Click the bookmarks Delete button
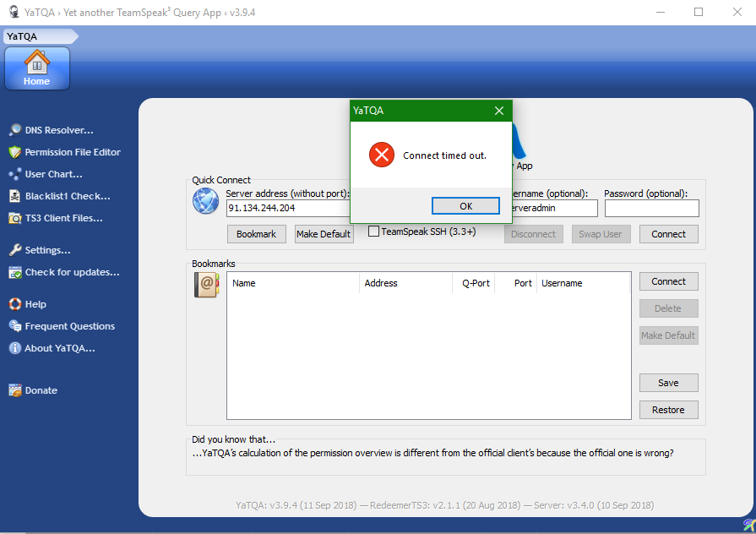Screen dimensions: 756x534 click(669, 308)
